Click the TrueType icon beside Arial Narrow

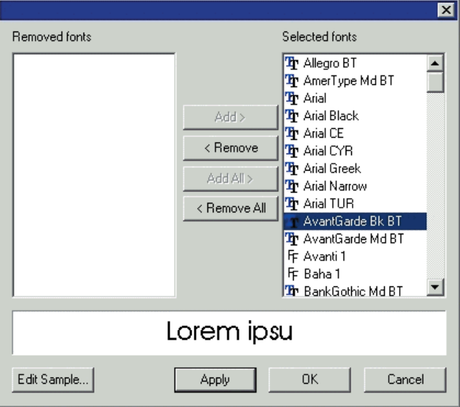pos(292,186)
